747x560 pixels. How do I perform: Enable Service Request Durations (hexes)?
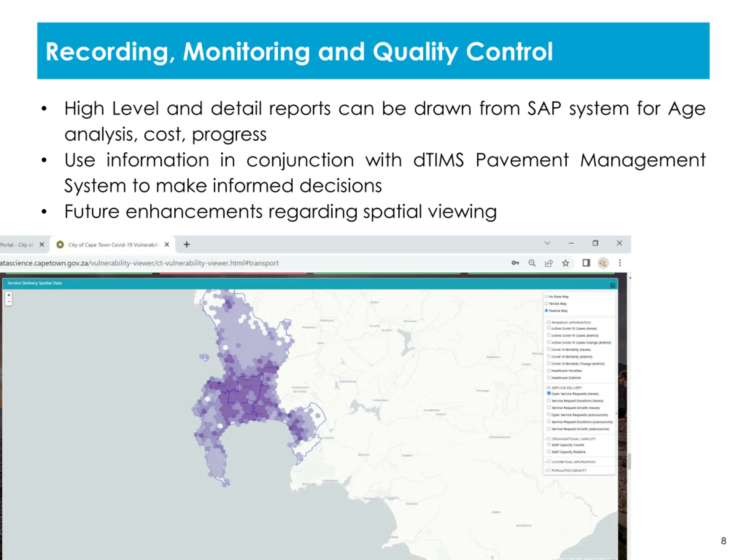pyautogui.click(x=549, y=400)
